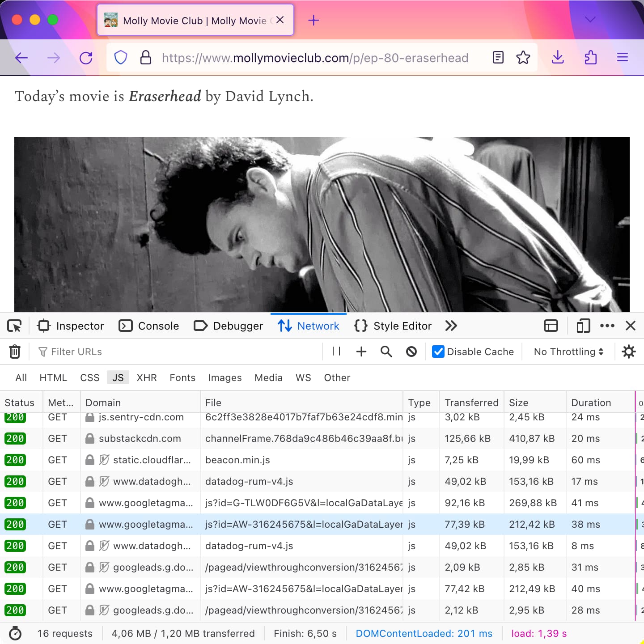Click the beacon.min.js request row

(237, 460)
